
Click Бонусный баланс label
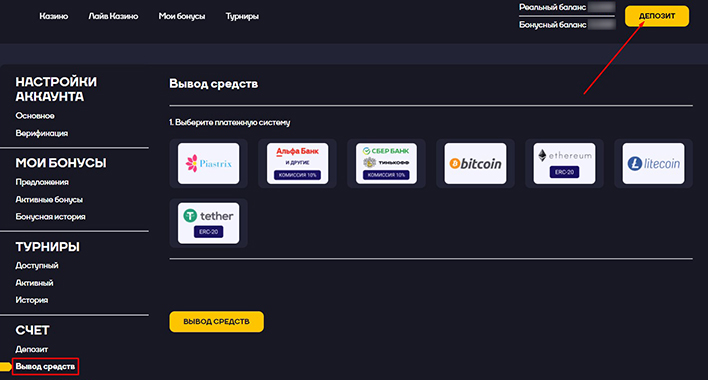coord(552,25)
